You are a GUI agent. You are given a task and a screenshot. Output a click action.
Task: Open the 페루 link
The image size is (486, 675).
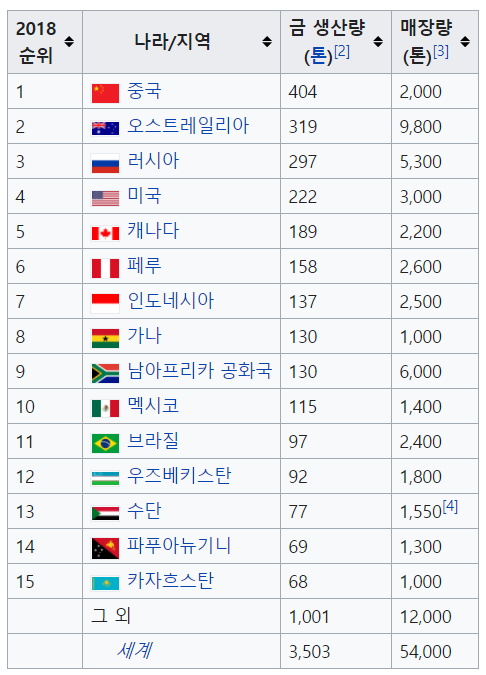coord(144,266)
